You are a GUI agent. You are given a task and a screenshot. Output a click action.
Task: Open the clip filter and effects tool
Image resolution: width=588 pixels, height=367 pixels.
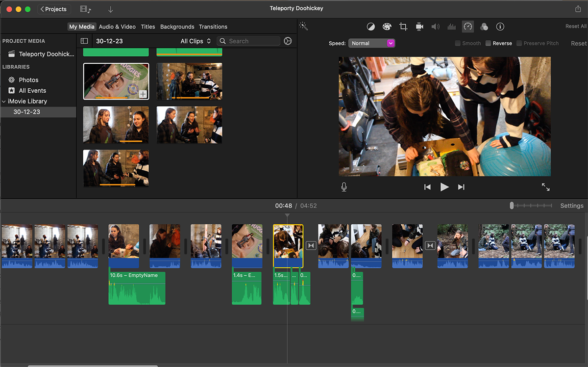pyautogui.click(x=484, y=26)
